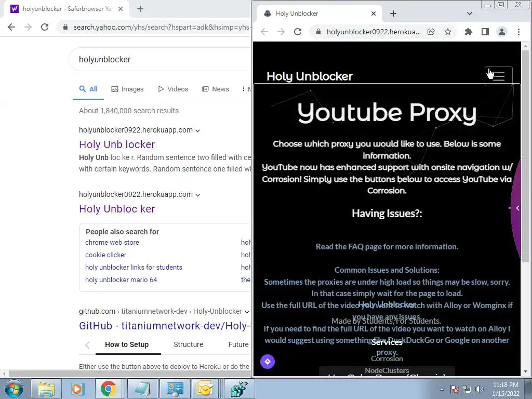Show hidden tray icons arrow

pos(442,389)
